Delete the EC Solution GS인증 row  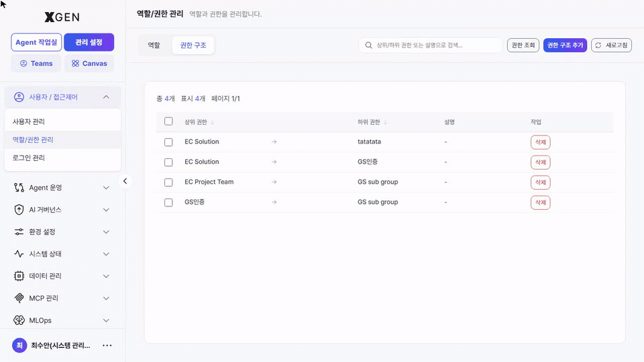540,162
